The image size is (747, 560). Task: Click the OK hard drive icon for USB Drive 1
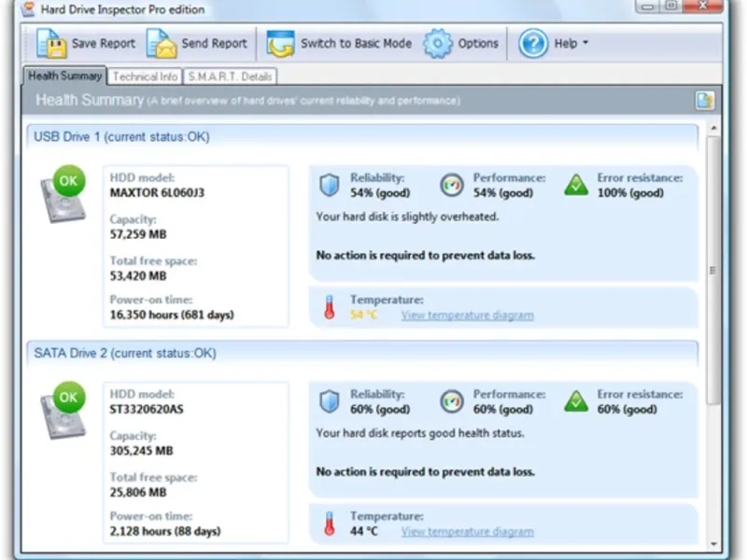(x=64, y=194)
